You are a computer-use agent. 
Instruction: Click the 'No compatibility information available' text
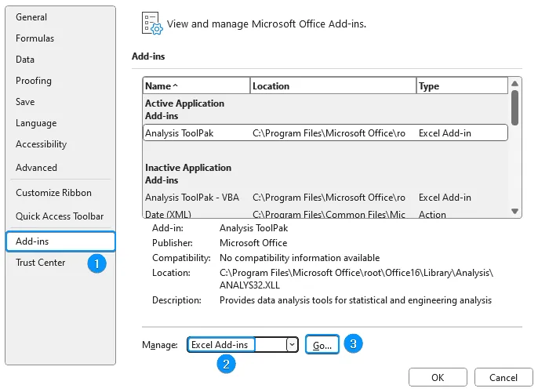pos(300,258)
